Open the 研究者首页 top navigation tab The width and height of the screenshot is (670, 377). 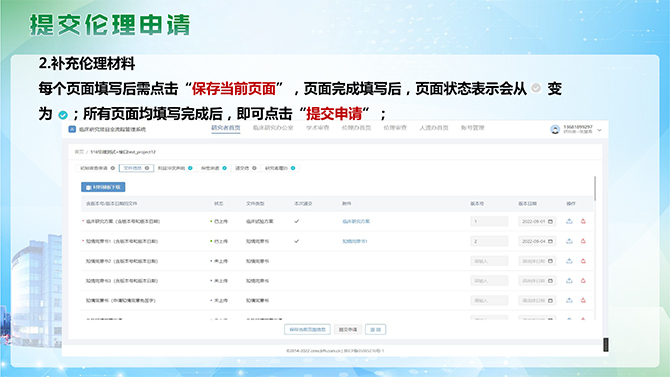[226, 128]
